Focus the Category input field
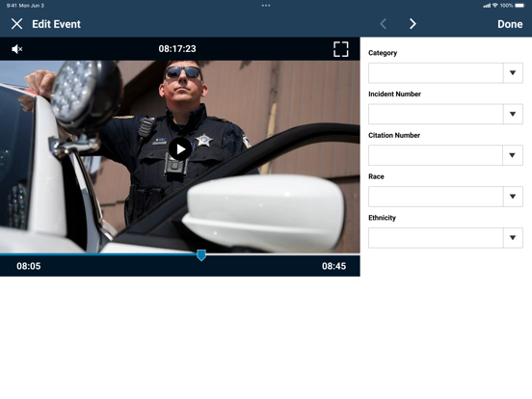The image size is (532, 399). tap(436, 72)
